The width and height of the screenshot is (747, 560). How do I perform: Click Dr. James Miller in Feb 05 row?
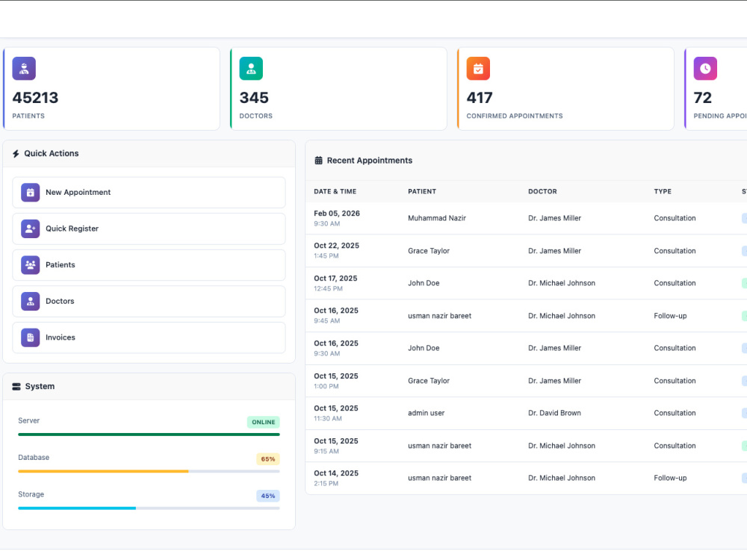tap(554, 218)
